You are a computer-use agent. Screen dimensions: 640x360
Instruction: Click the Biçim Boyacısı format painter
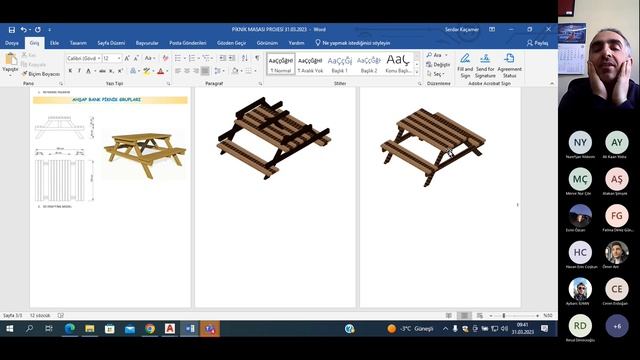(x=41, y=74)
